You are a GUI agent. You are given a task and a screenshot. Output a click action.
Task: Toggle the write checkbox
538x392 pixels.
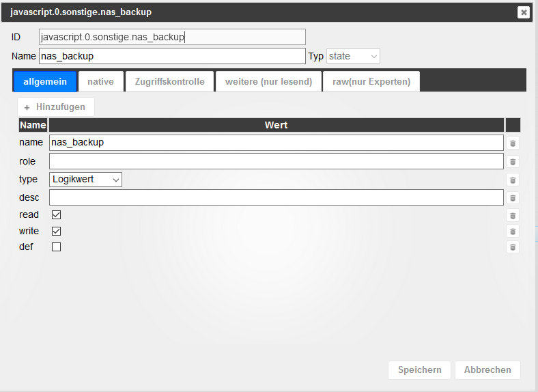point(57,231)
